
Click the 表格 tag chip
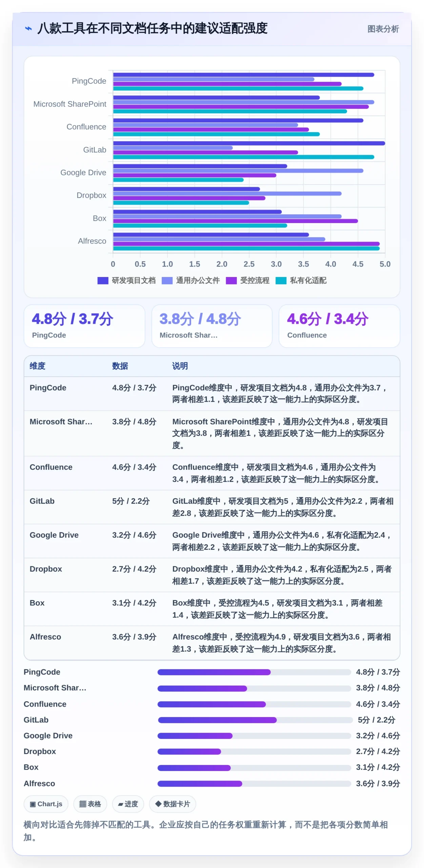tap(90, 804)
